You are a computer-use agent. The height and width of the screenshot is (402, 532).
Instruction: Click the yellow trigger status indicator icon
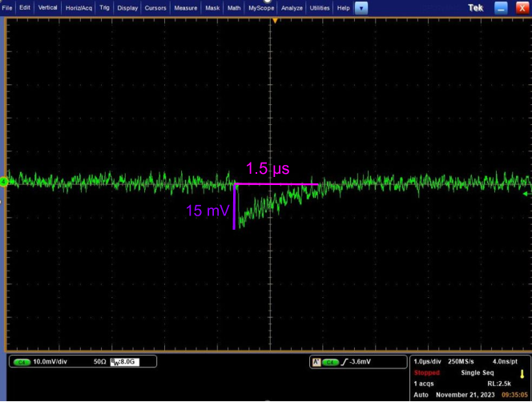[522, 372]
